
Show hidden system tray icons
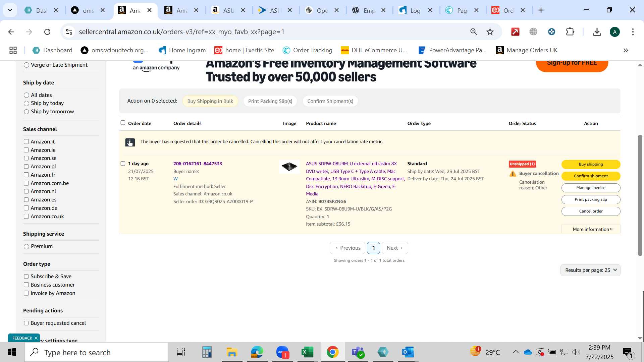[x=516, y=352]
